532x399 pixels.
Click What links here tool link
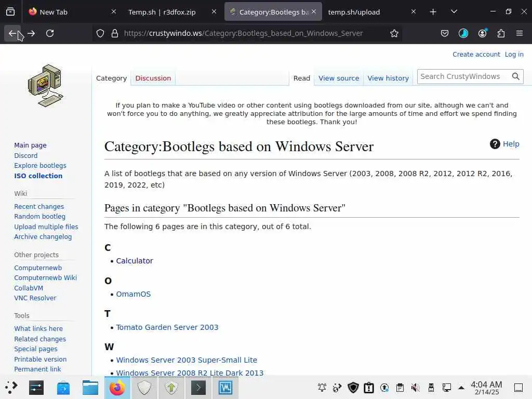tap(38, 328)
